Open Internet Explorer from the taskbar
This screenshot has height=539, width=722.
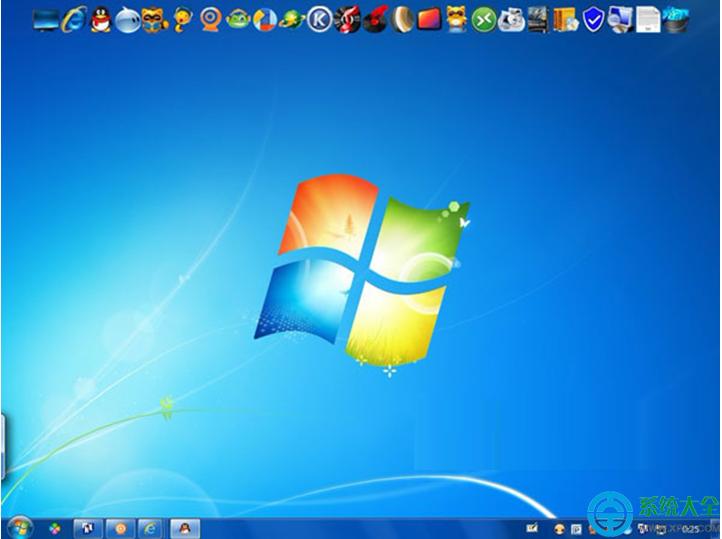click(x=151, y=527)
